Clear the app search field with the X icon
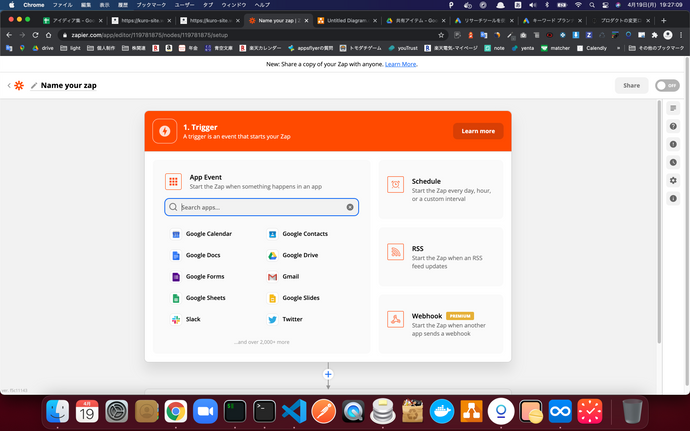The height and width of the screenshot is (431, 690). tap(350, 207)
